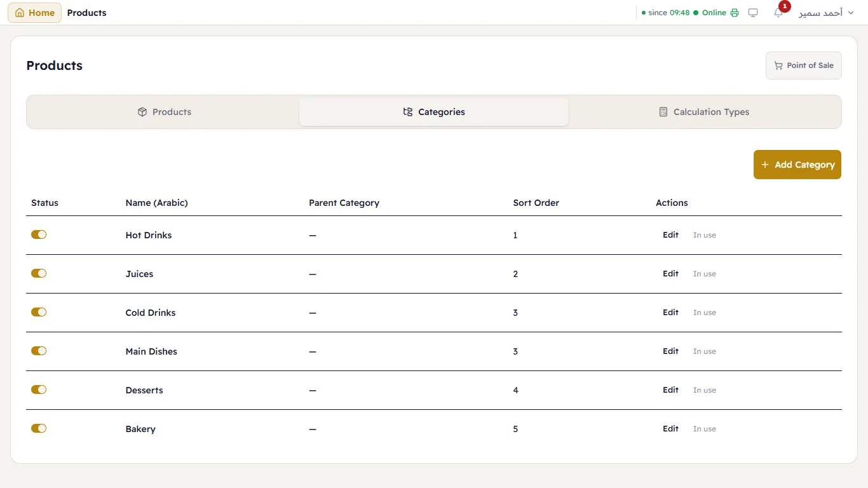Viewport: 868px width, 488px height.
Task: Click Edit on the Desserts row
Action: point(671,390)
